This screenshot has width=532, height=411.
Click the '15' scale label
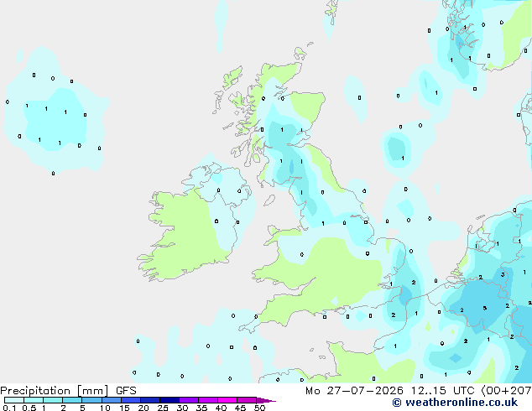tap(124, 408)
